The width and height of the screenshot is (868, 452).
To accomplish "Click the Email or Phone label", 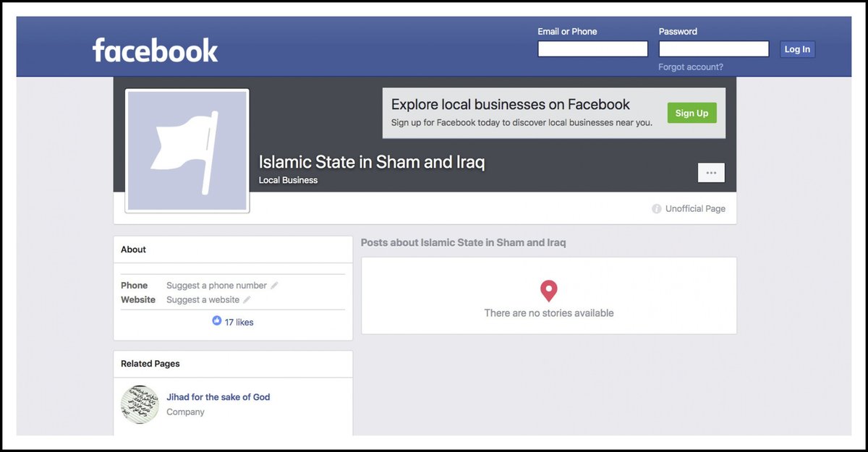I will coord(567,32).
